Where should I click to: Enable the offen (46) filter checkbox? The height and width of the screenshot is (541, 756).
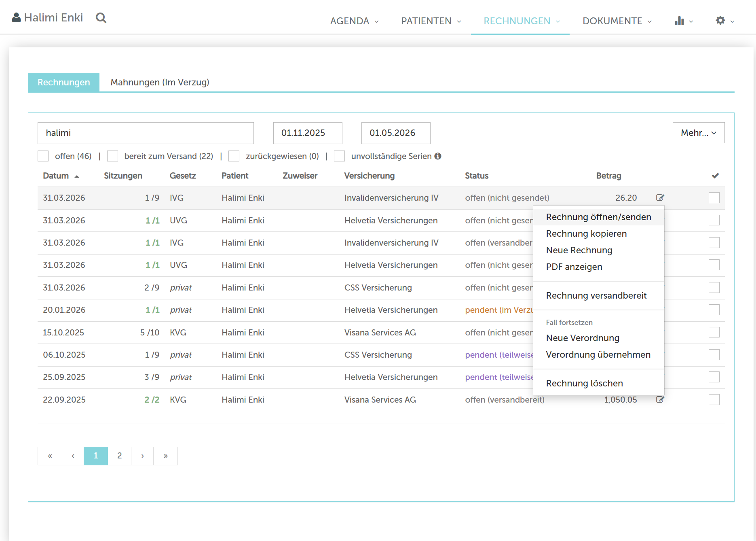coord(43,156)
